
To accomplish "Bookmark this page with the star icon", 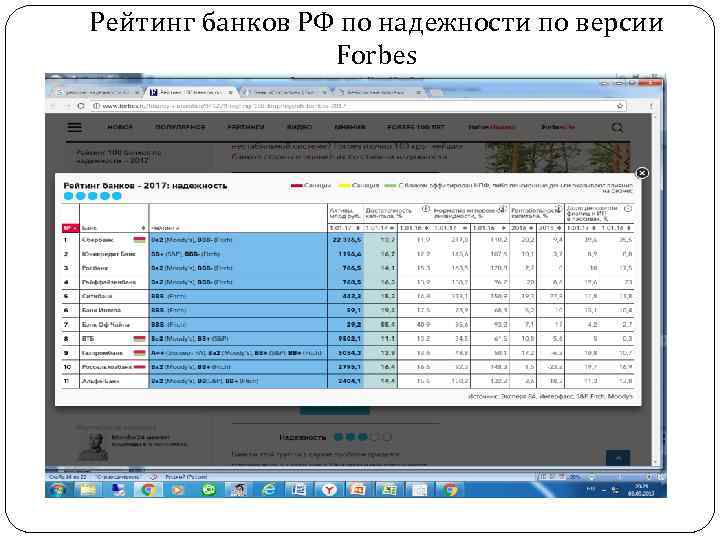I will [x=620, y=106].
